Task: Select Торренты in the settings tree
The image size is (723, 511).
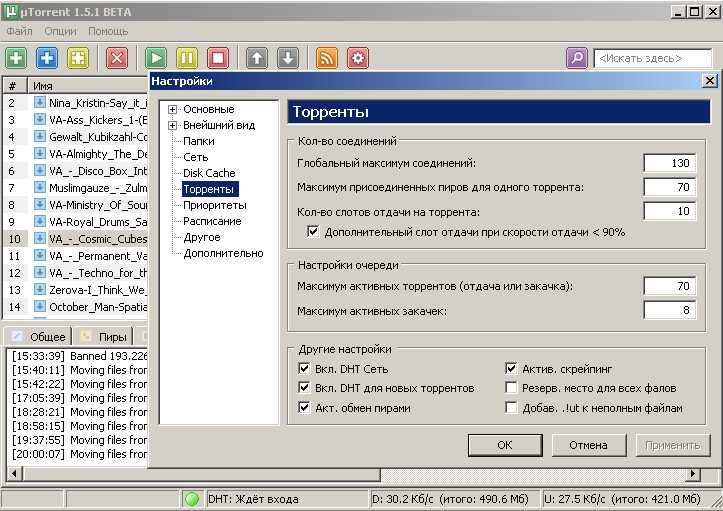Action: point(210,189)
